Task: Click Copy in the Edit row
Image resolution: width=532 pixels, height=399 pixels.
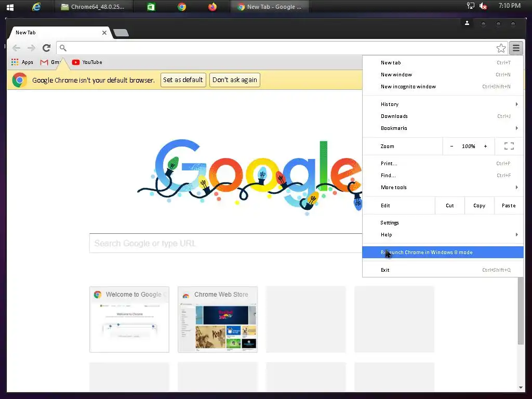Action: (x=480, y=206)
